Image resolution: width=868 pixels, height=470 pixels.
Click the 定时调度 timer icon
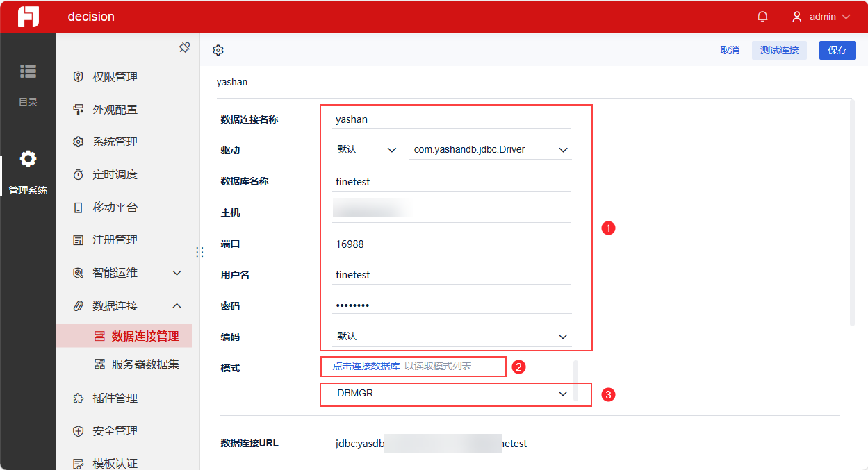[x=79, y=174]
